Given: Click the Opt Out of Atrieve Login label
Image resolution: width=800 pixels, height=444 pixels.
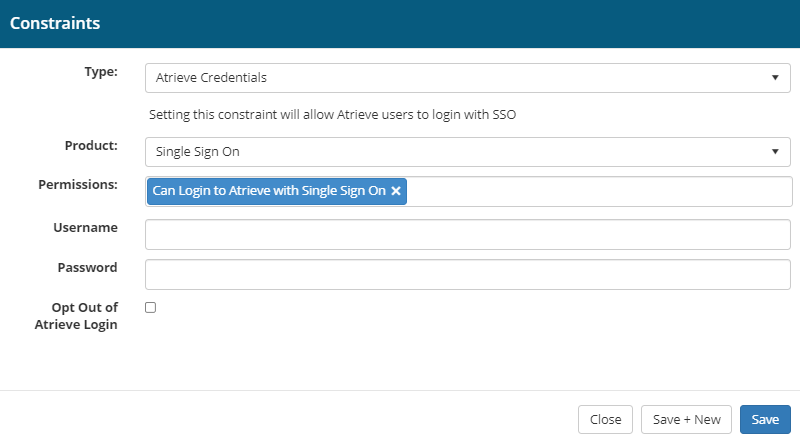Looking at the screenshot, I should pos(84,315).
